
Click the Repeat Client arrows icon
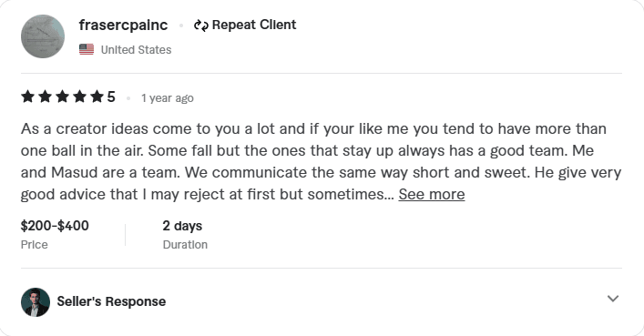point(200,25)
